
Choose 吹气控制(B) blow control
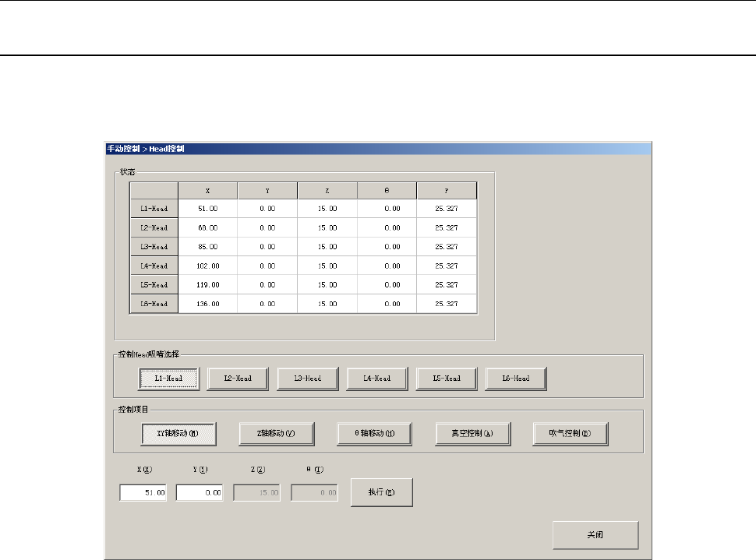click(571, 434)
